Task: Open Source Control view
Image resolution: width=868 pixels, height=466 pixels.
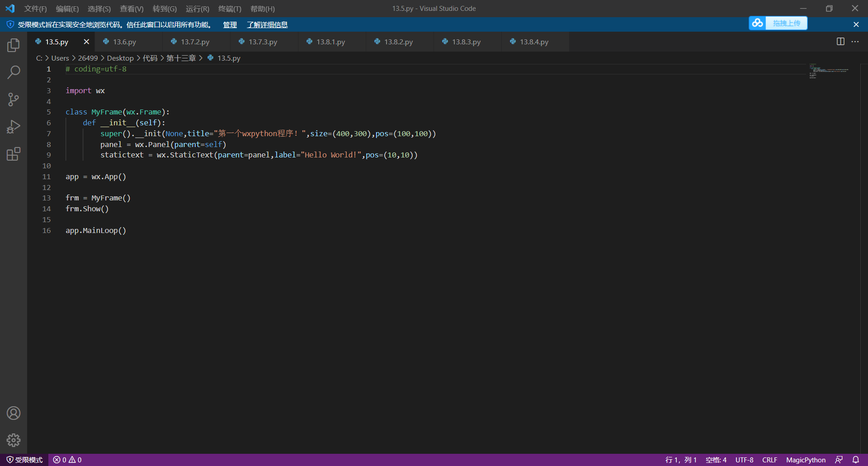Action: click(x=14, y=100)
